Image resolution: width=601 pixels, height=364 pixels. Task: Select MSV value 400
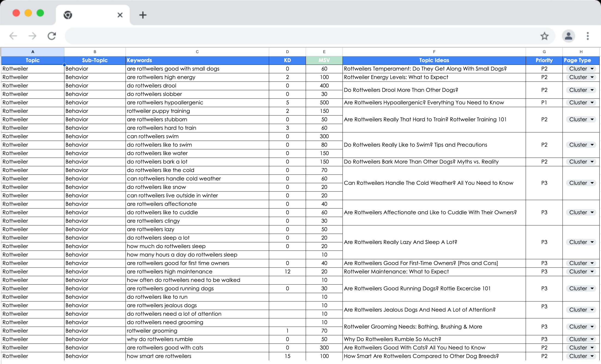point(324,86)
